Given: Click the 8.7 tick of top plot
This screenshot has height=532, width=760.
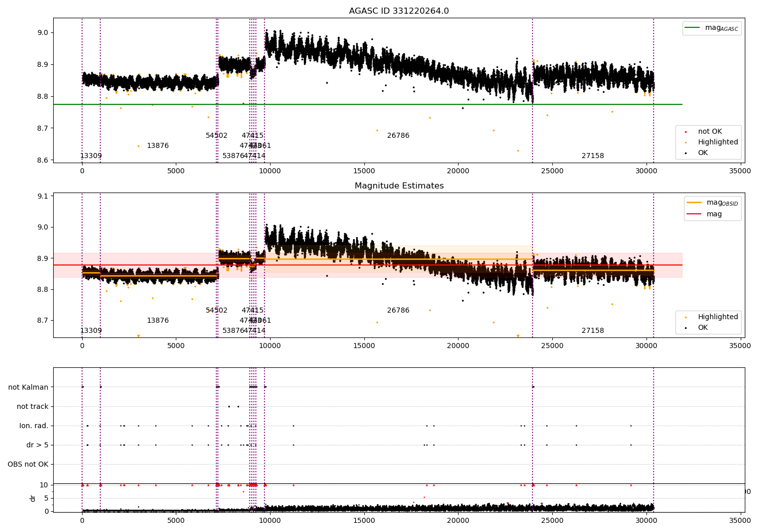Looking at the screenshot, I should coord(43,128).
